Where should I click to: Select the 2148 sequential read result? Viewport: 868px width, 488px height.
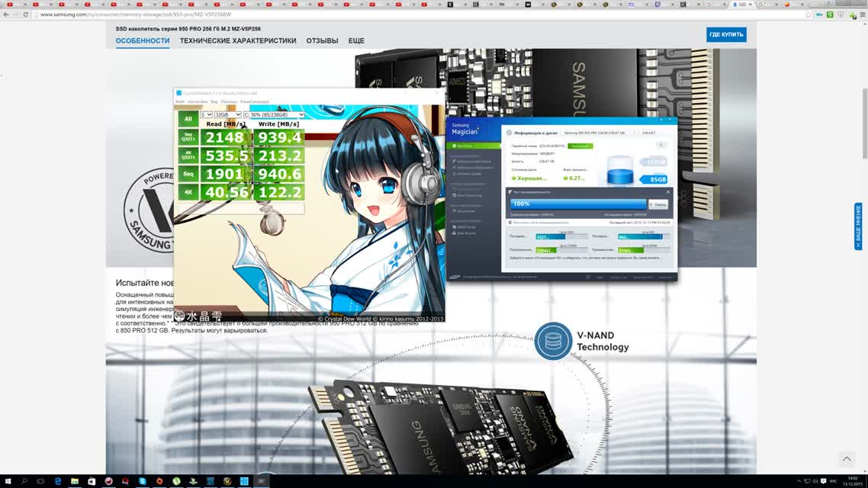[225, 137]
